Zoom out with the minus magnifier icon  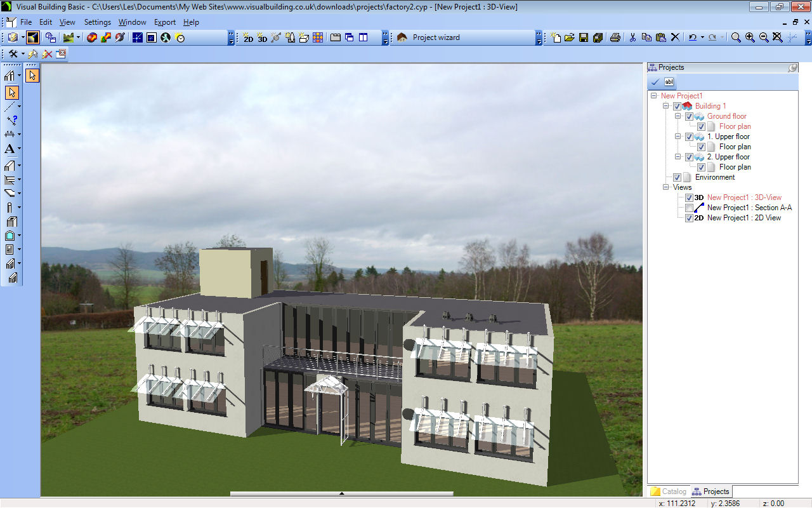(764, 38)
